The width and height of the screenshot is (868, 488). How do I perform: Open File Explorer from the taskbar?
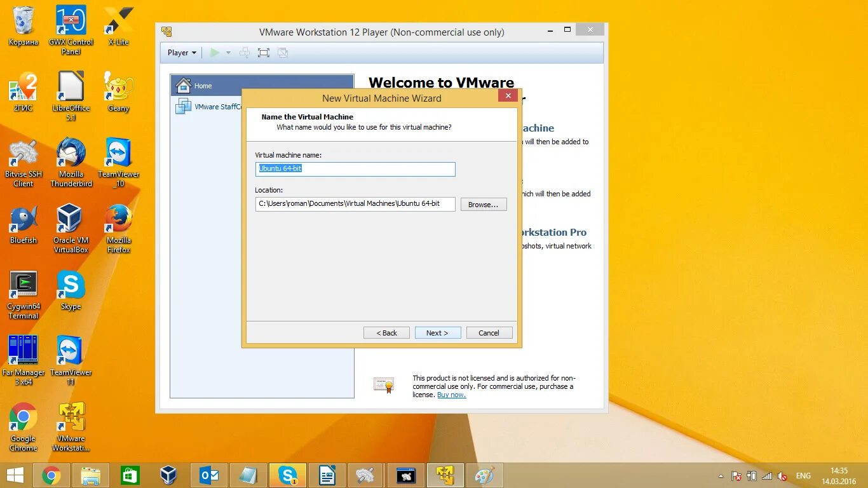91,475
